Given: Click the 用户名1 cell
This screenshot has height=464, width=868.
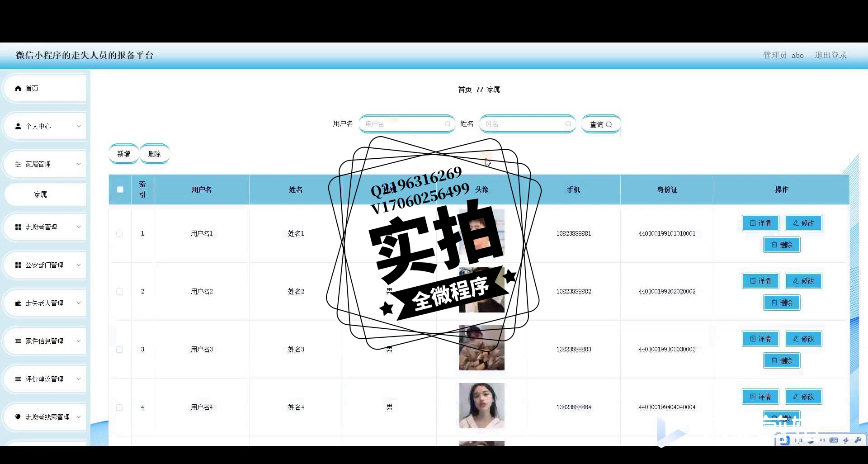Looking at the screenshot, I should (x=202, y=233).
